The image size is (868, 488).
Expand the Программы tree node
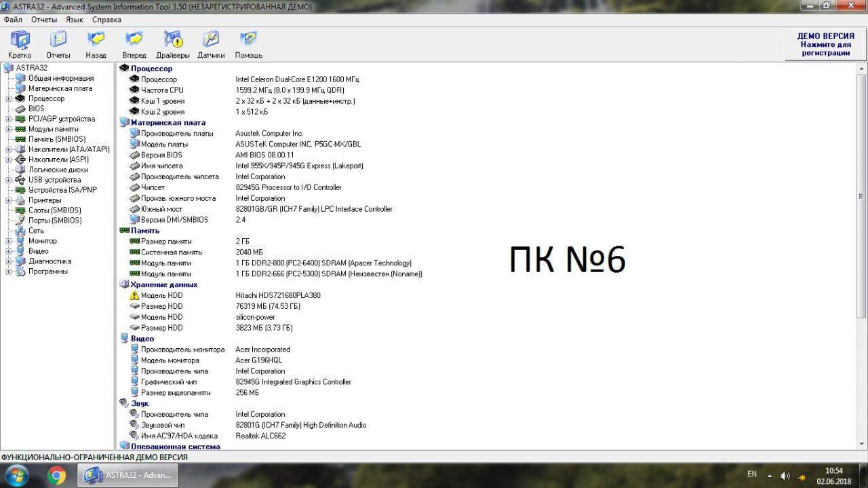click(8, 271)
